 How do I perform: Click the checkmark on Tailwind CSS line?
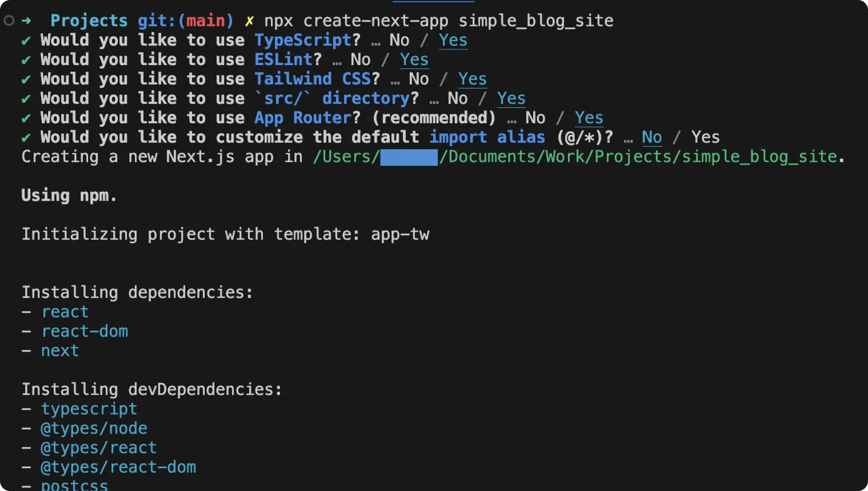pos(26,79)
